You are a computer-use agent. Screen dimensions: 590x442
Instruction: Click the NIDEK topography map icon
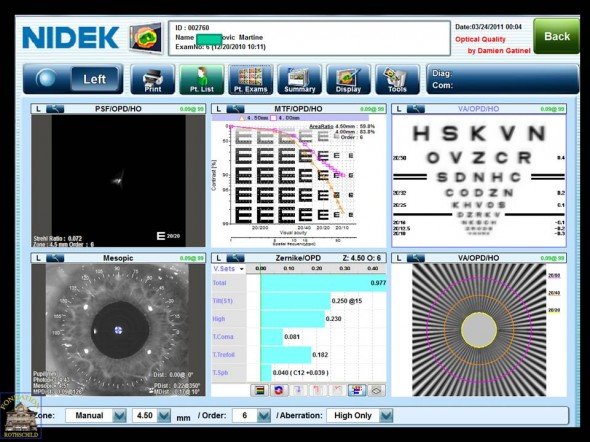(x=146, y=37)
